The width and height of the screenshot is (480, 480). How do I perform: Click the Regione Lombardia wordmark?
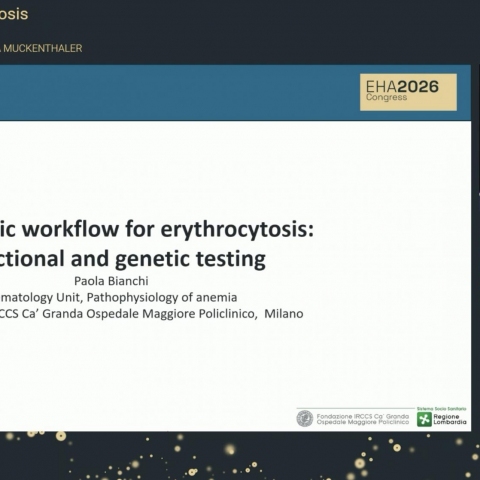coord(450,419)
